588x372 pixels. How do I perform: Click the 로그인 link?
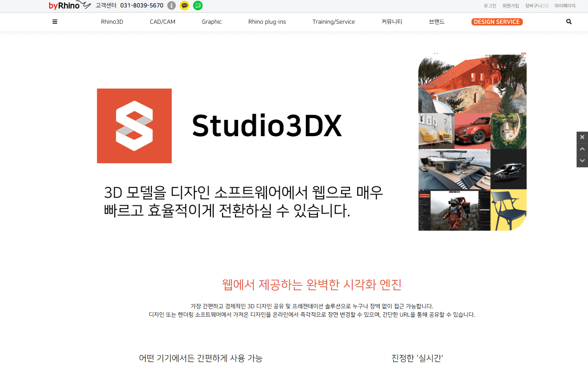(x=490, y=6)
